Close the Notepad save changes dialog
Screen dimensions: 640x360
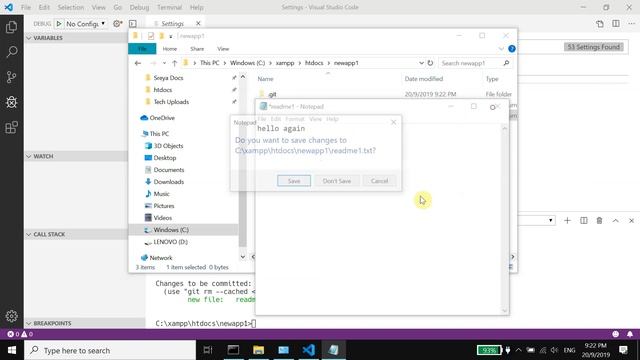(393, 122)
